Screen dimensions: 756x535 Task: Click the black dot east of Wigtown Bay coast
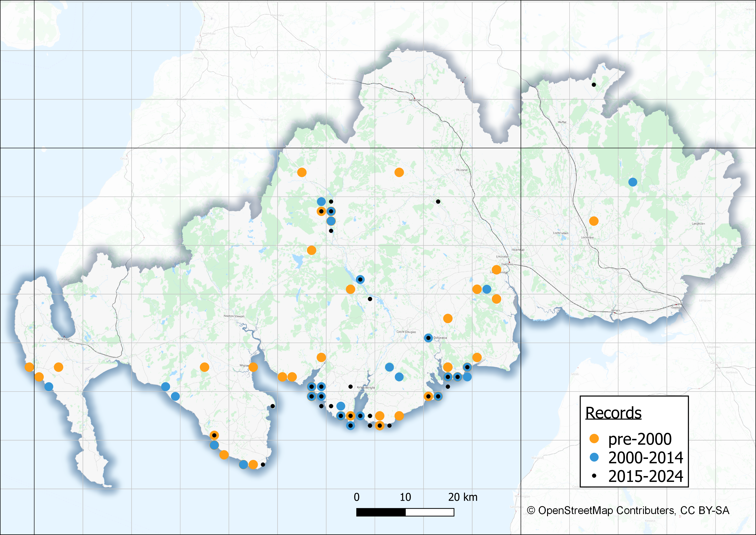273,406
